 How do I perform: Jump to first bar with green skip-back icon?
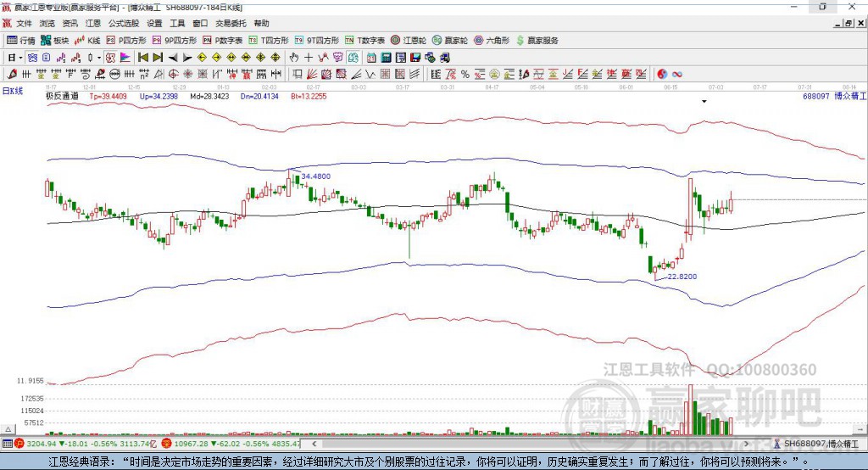(x=142, y=58)
